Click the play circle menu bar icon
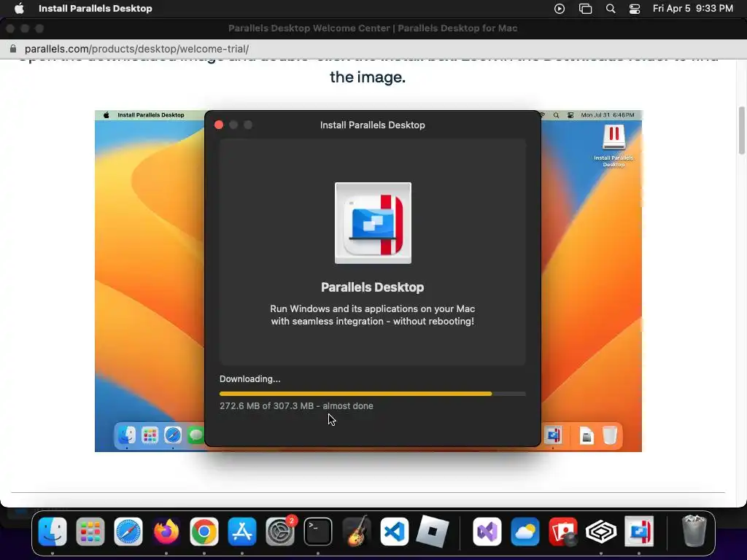This screenshot has width=747, height=560. (560, 9)
